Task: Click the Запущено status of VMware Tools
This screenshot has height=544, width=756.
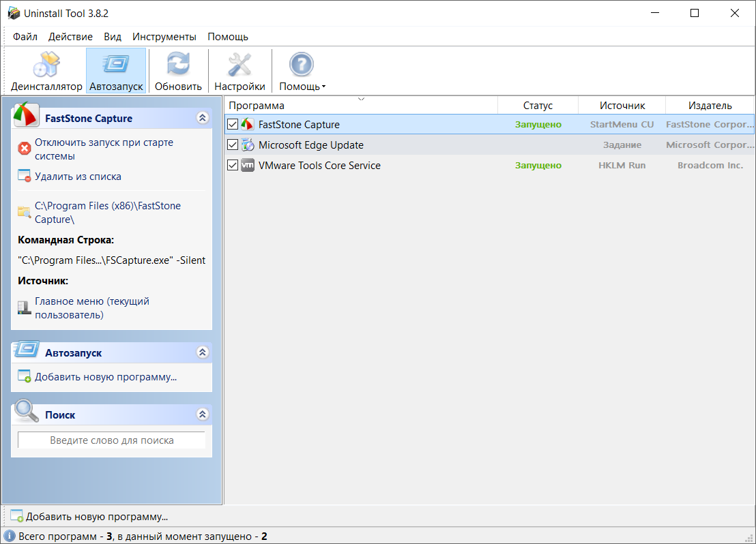Action: click(x=538, y=165)
